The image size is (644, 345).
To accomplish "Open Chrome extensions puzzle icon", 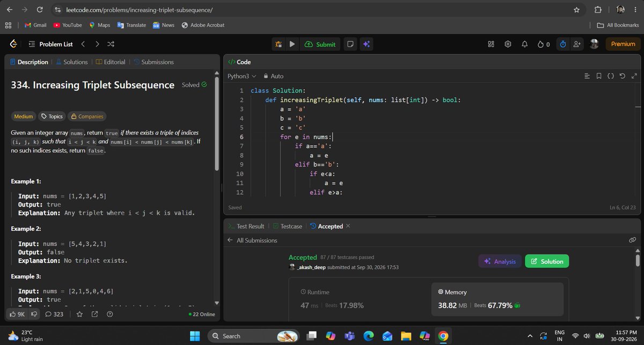I will (x=598, y=10).
